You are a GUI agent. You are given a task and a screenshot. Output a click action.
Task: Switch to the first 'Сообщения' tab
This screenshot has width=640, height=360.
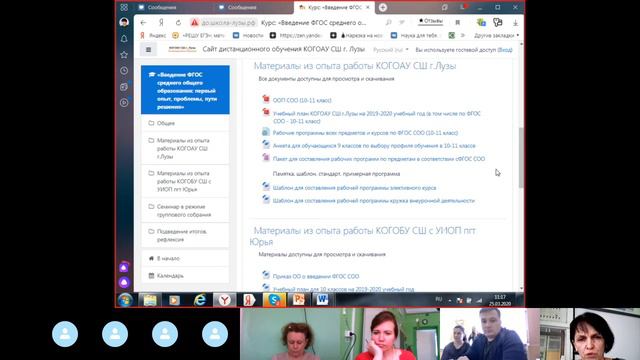(162, 7)
